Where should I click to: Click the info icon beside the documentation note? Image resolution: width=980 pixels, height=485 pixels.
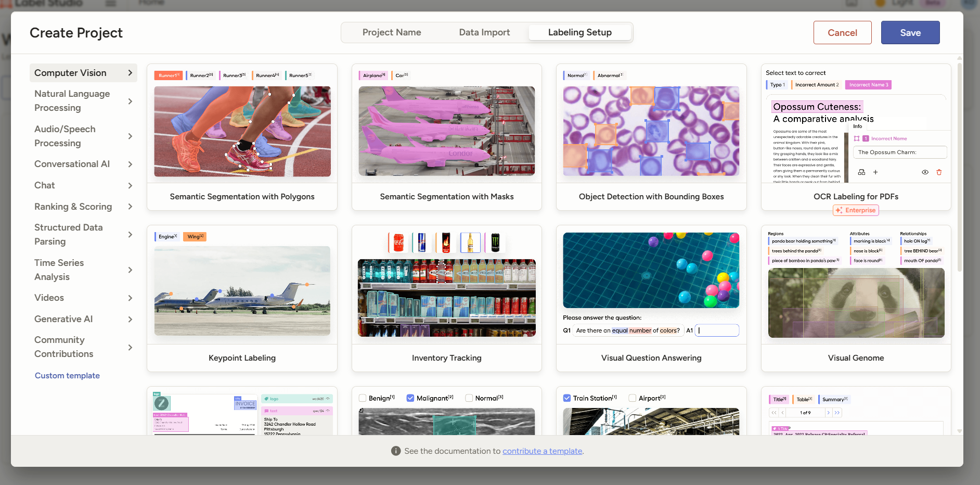(396, 451)
